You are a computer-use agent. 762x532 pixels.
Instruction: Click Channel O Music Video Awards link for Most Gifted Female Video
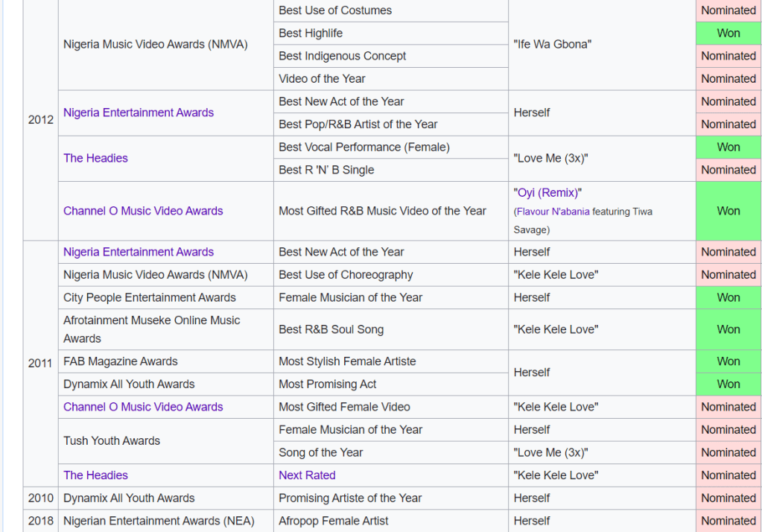(143, 407)
